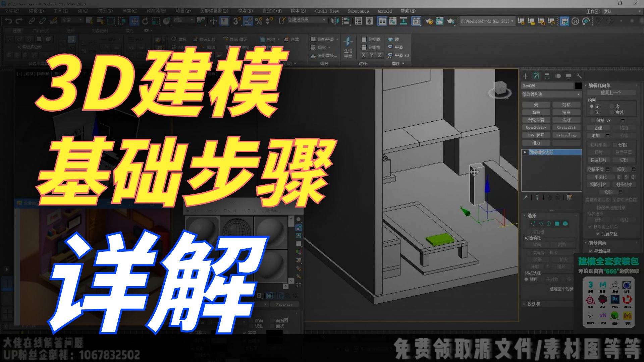Switch to the Hierarchy command panel tab

click(547, 76)
